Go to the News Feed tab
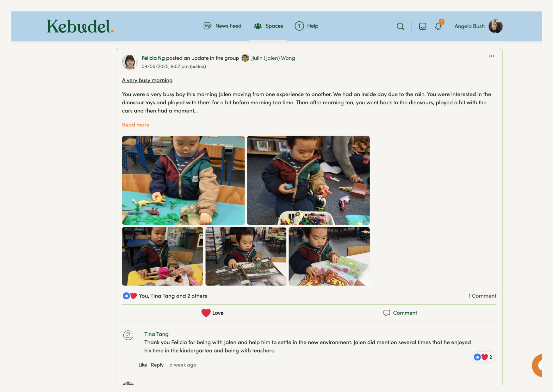The width and height of the screenshot is (553, 392). [x=222, y=26]
